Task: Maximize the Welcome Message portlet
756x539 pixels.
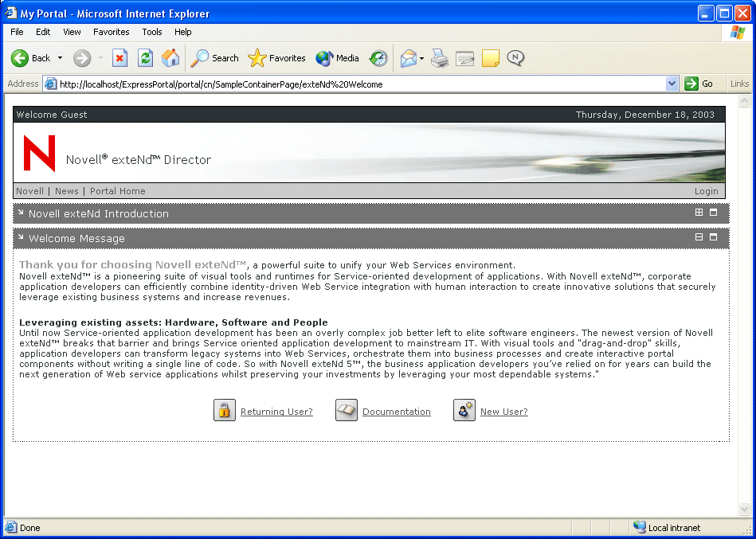Action: [714, 237]
